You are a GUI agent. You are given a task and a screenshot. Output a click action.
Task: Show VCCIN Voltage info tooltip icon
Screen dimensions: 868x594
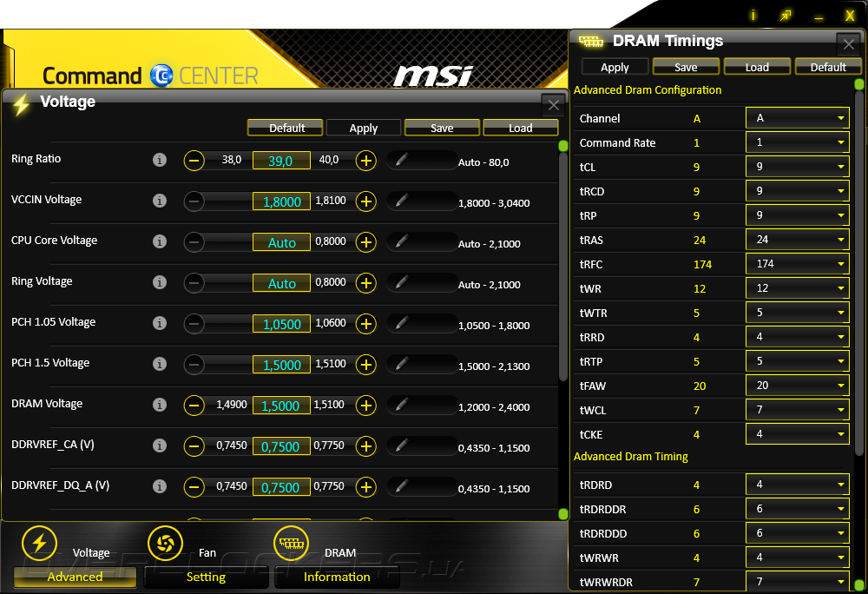coord(160,201)
